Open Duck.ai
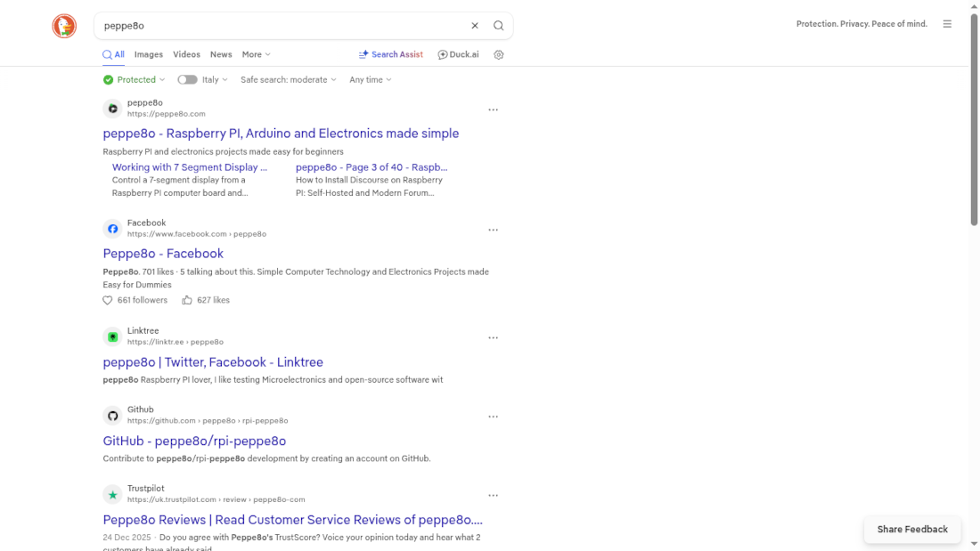This screenshot has height=551, width=980. [457, 54]
